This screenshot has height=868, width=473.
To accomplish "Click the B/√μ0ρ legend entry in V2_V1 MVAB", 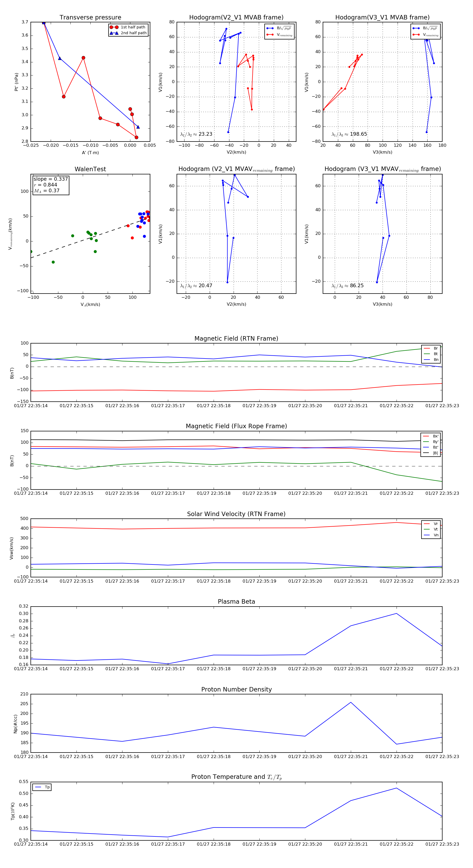I will point(279,28).
